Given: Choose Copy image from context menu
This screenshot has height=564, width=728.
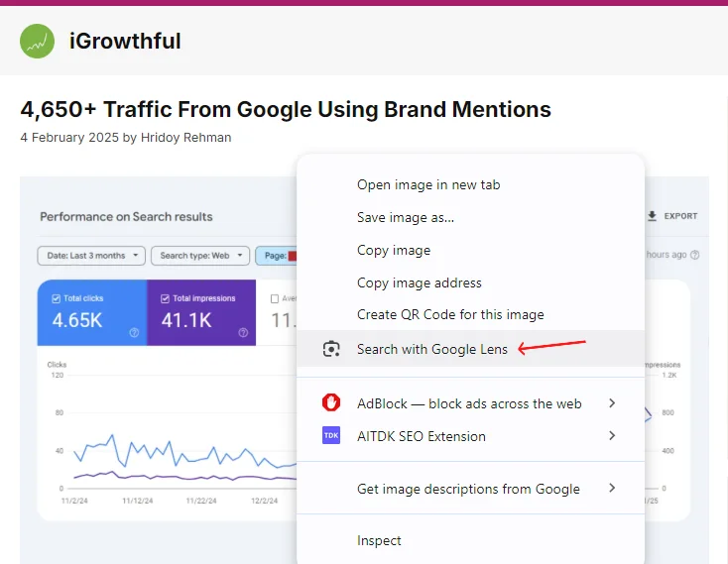Looking at the screenshot, I should point(470,250).
